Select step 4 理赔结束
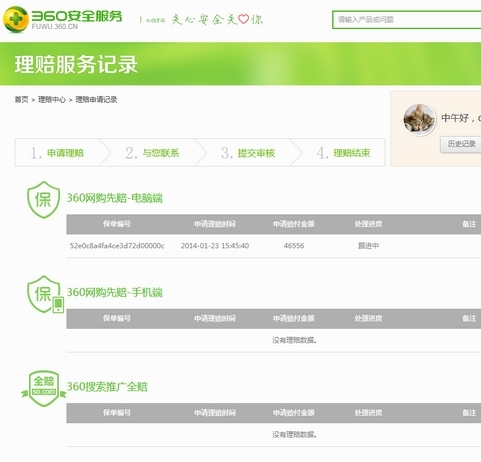Screen dimensions: 481x462 [x=344, y=153]
